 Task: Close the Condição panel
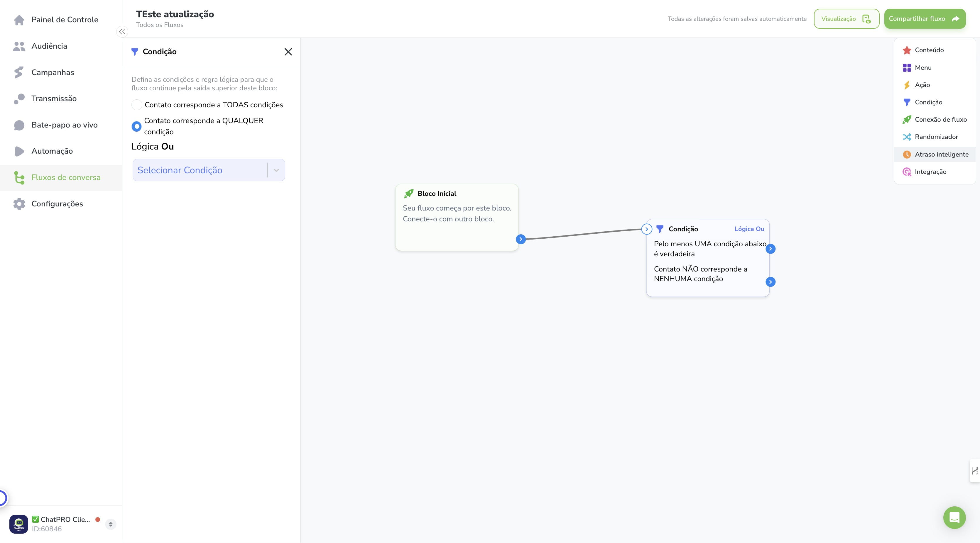tap(288, 52)
